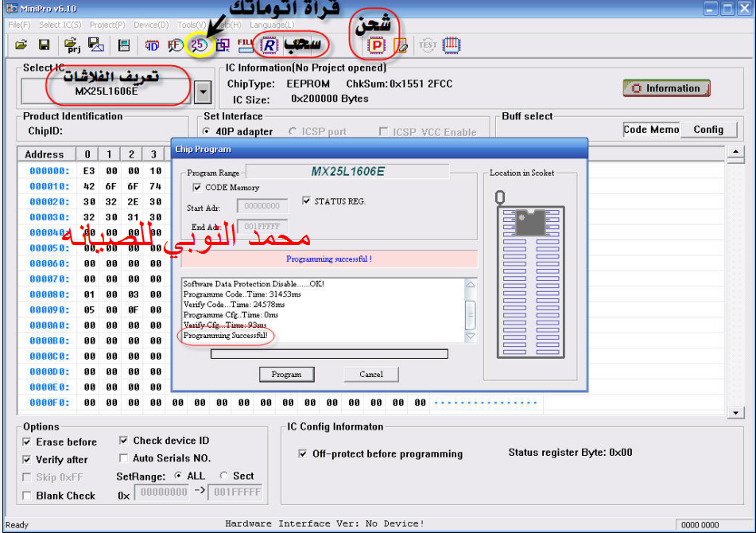The height and width of the screenshot is (533, 756).
Task: Click the Start Adr input field
Action: 262,206
